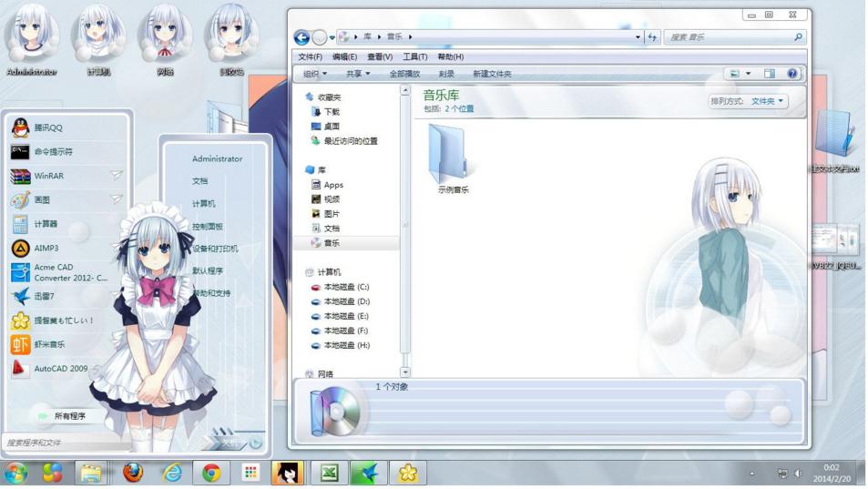Image resolution: width=868 pixels, height=489 pixels.
Task: Click the yellow flower taskbar icon
Action: pyautogui.click(x=408, y=473)
